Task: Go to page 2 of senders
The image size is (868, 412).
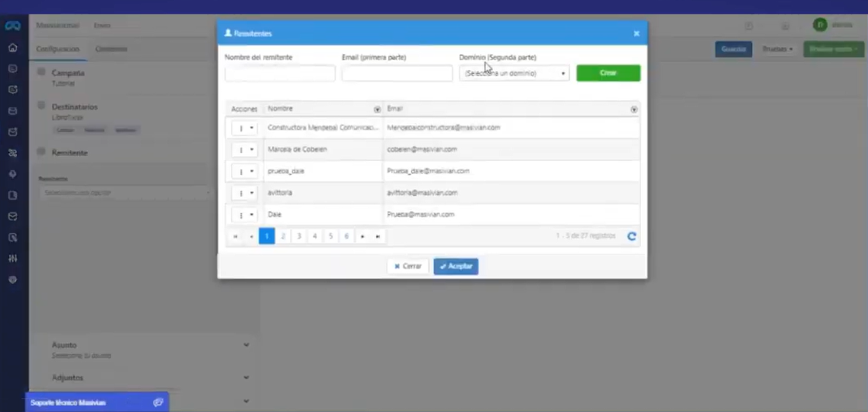Action: pos(283,236)
